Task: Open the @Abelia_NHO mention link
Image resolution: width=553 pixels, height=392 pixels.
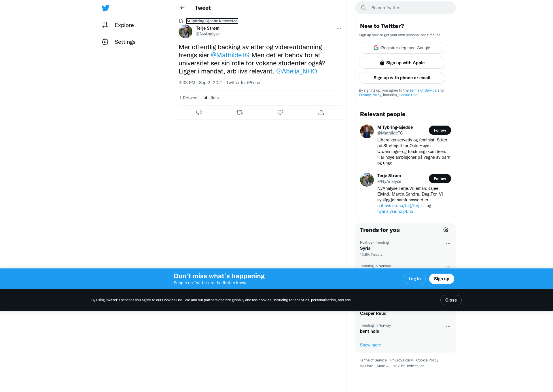Action: click(296, 71)
